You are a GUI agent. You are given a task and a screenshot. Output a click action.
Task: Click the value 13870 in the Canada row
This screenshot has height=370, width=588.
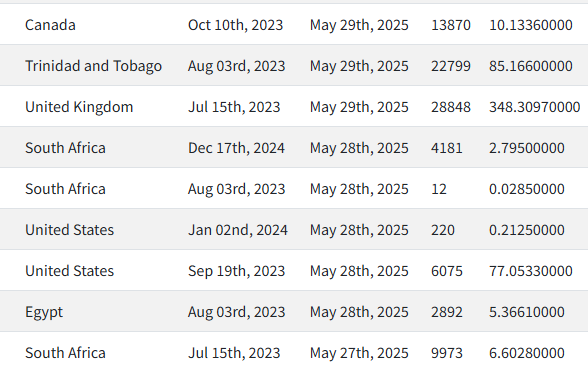pos(451,25)
